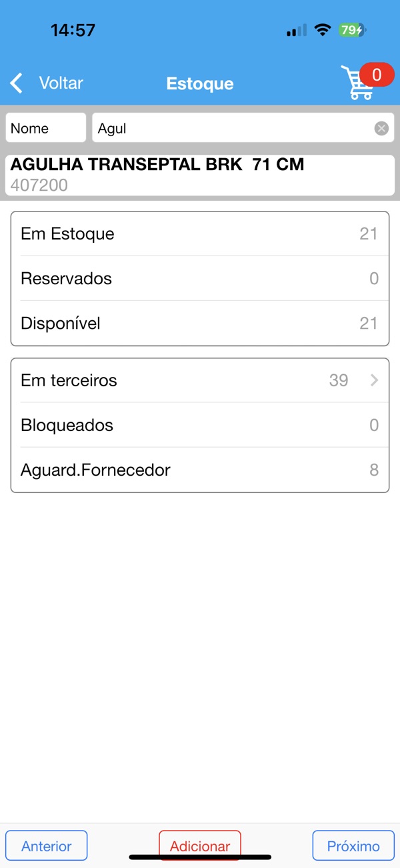Tap the cellular signal bars
400x868 pixels.
point(297,30)
